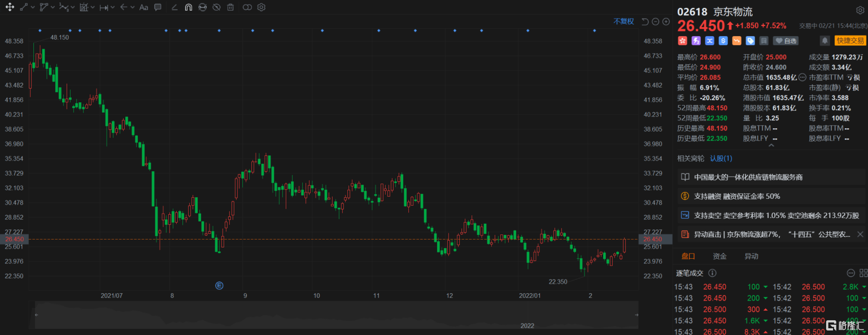Click the purple lightning level-2 badge
The image size is (868, 335).
696,41
